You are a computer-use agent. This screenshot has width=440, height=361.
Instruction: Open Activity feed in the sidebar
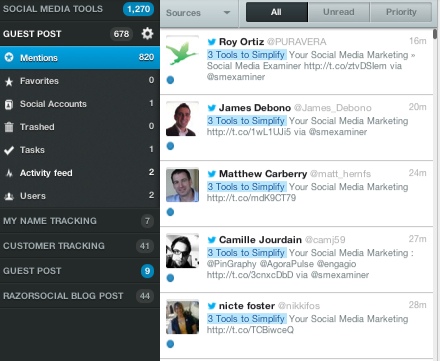point(80,173)
